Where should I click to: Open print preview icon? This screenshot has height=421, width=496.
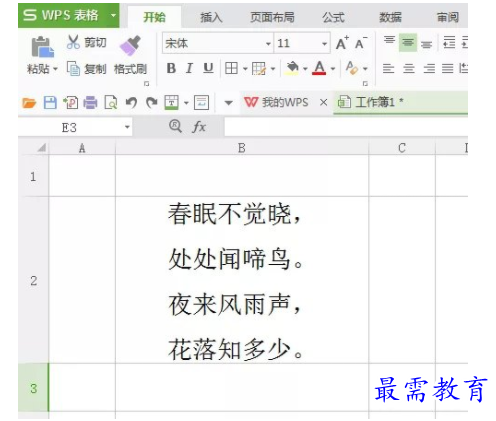(111, 103)
